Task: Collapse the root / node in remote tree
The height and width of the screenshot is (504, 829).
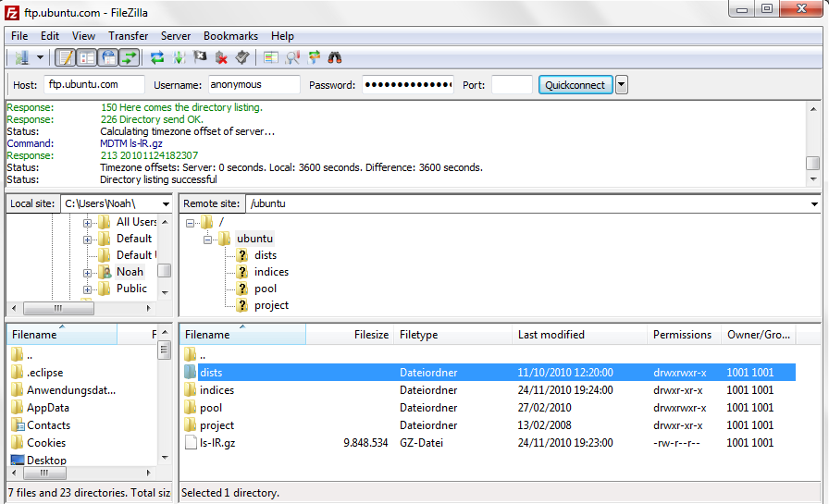Action: click(x=190, y=223)
